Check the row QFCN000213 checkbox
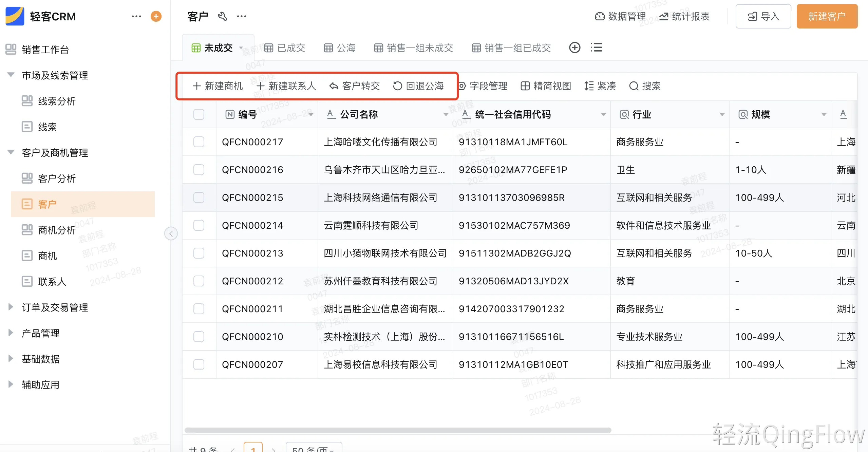The height and width of the screenshot is (452, 868). 199,253
